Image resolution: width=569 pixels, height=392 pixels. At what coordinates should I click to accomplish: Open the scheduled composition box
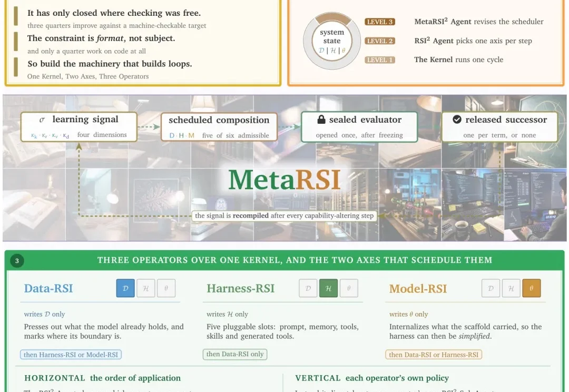pos(219,127)
